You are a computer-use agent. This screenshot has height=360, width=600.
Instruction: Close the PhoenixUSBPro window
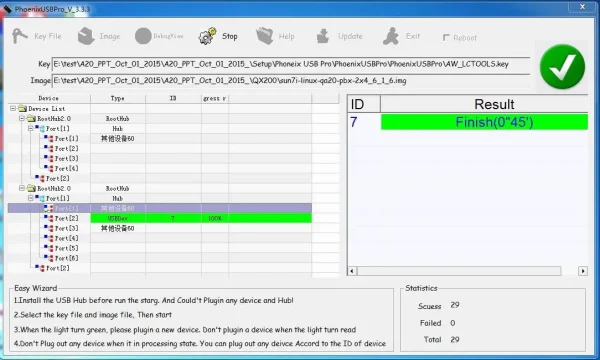point(582,7)
